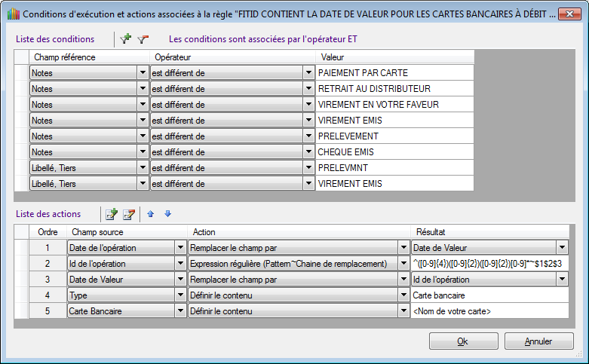This screenshot has width=589, height=364.
Task: Select the row header of the first condition
Action: click(x=20, y=73)
